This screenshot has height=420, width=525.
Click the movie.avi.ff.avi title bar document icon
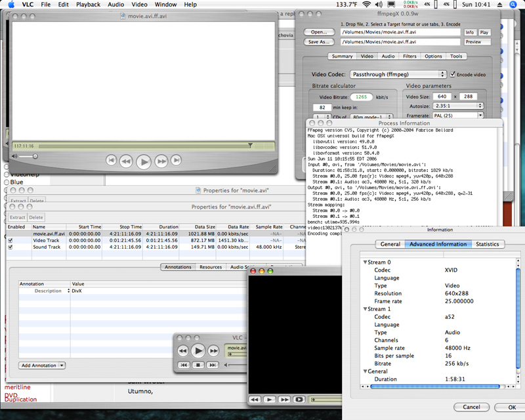click(x=123, y=16)
